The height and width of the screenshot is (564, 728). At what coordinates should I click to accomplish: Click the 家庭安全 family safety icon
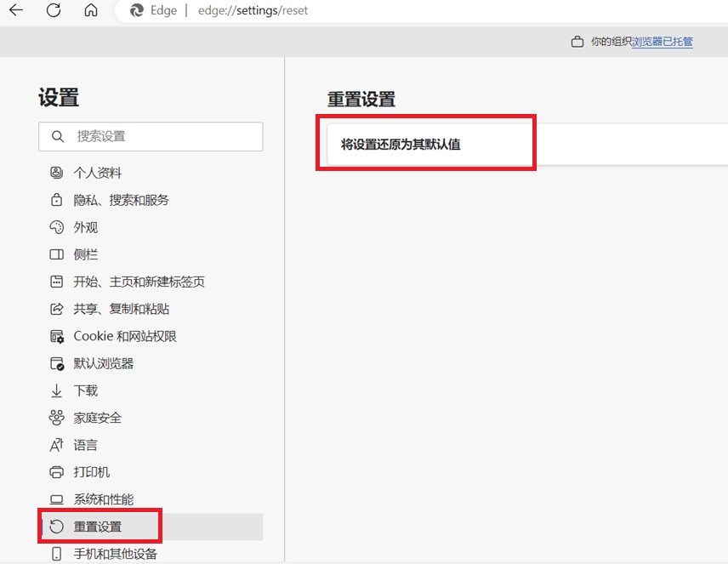pos(55,418)
